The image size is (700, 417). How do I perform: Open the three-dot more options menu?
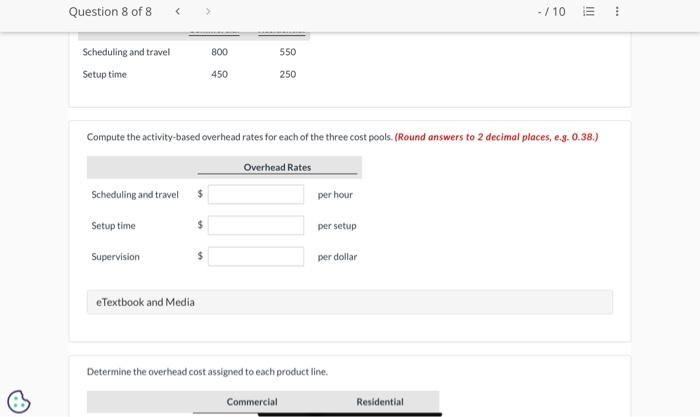[x=617, y=11]
